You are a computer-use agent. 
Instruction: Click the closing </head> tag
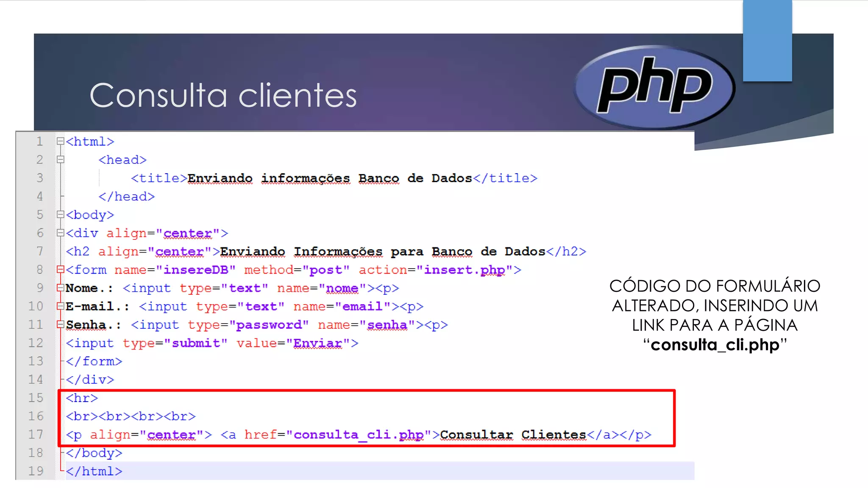click(x=127, y=197)
